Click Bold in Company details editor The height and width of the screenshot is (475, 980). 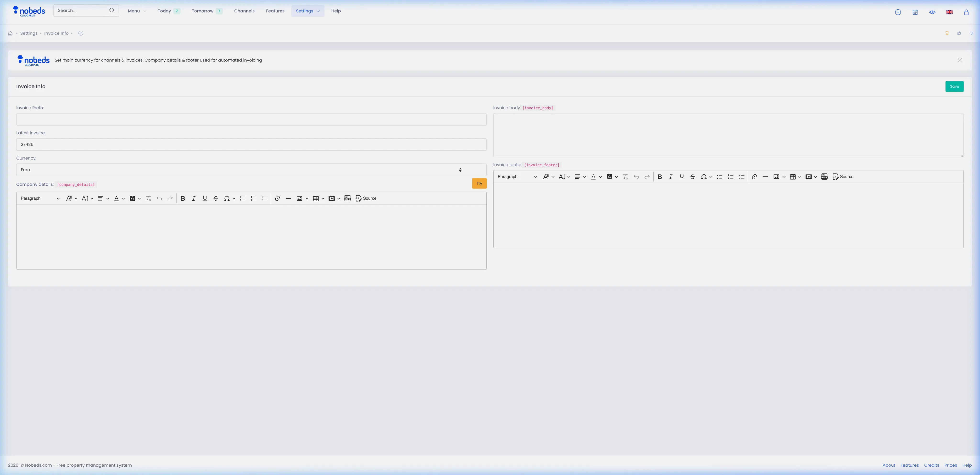(x=183, y=198)
